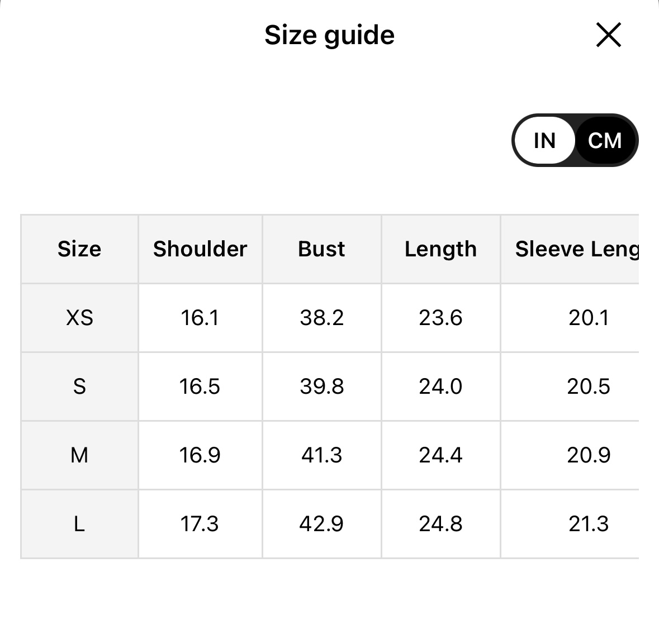Click the XS shoulder value 16.1
The image size is (659, 644).
click(200, 318)
